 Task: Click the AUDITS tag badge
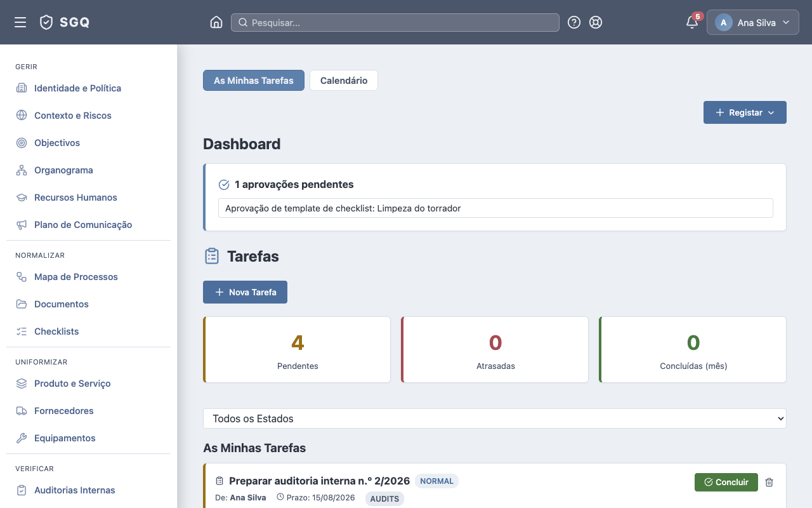coord(384,498)
